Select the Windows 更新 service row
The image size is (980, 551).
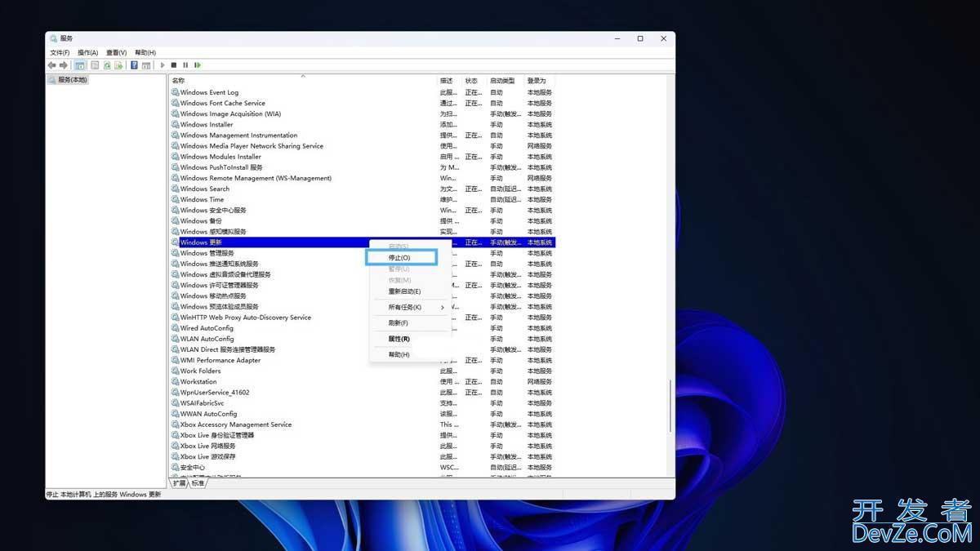pyautogui.click(x=363, y=242)
